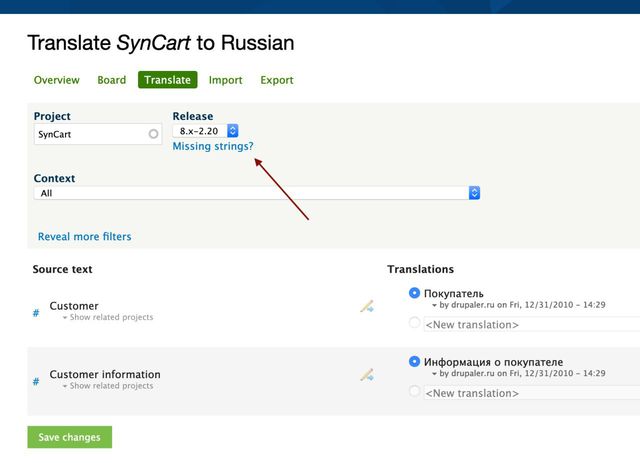This screenshot has height=463, width=640.
Task: Select new translation radio for Customer
Action: 414,323
